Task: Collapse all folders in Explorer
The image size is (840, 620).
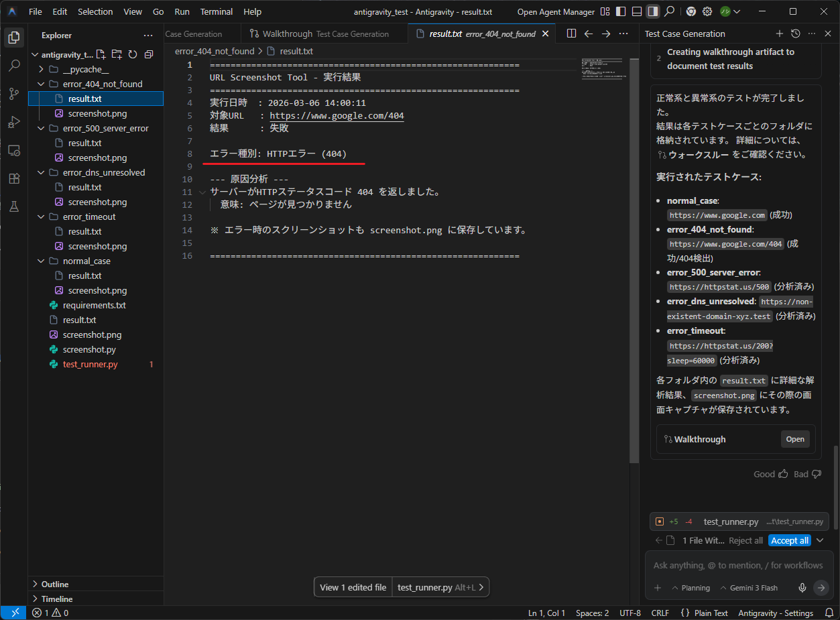Action: (149, 54)
